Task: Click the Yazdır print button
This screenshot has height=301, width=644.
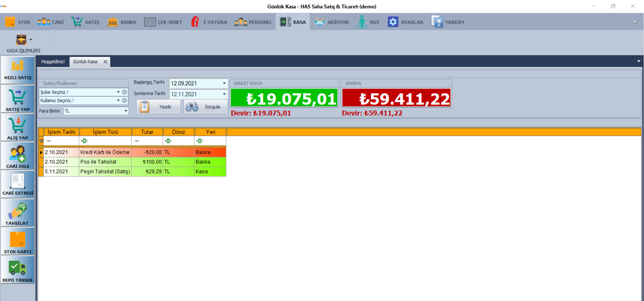Action: [159, 107]
